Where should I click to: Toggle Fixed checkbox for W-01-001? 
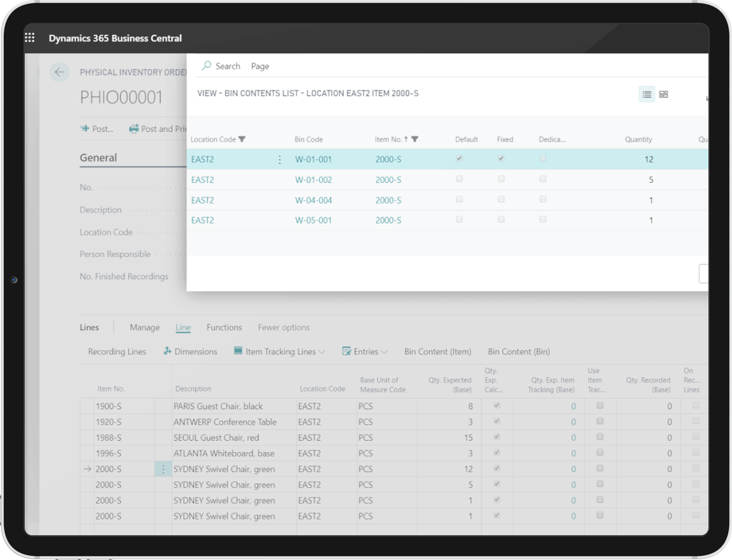coord(501,158)
